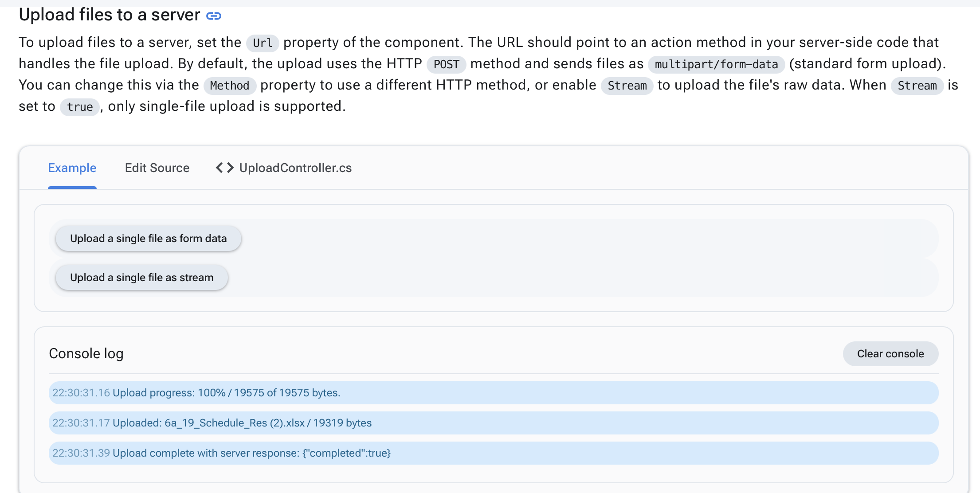Switch to the Example tab

pos(72,168)
